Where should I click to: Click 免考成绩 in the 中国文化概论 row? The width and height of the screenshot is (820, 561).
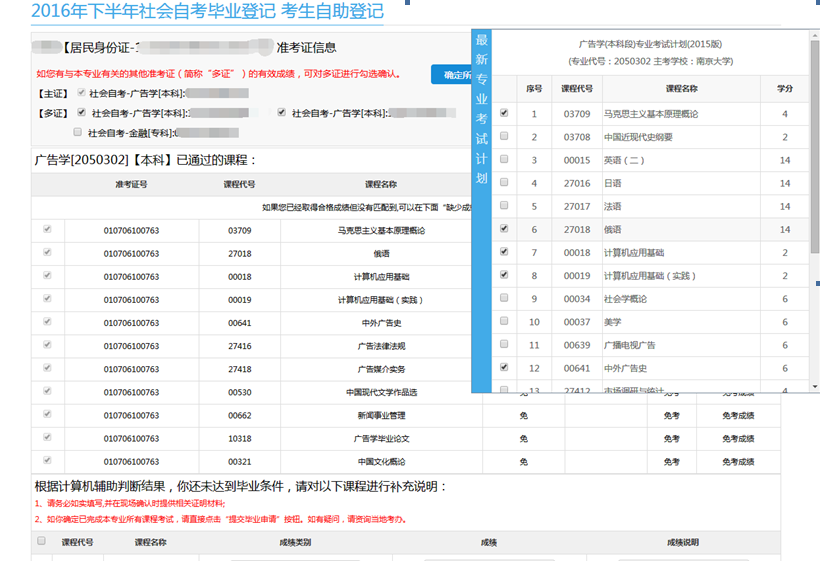(x=738, y=462)
